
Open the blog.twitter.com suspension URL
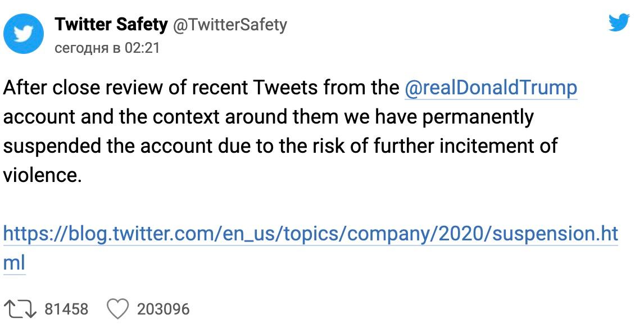[x=311, y=234]
